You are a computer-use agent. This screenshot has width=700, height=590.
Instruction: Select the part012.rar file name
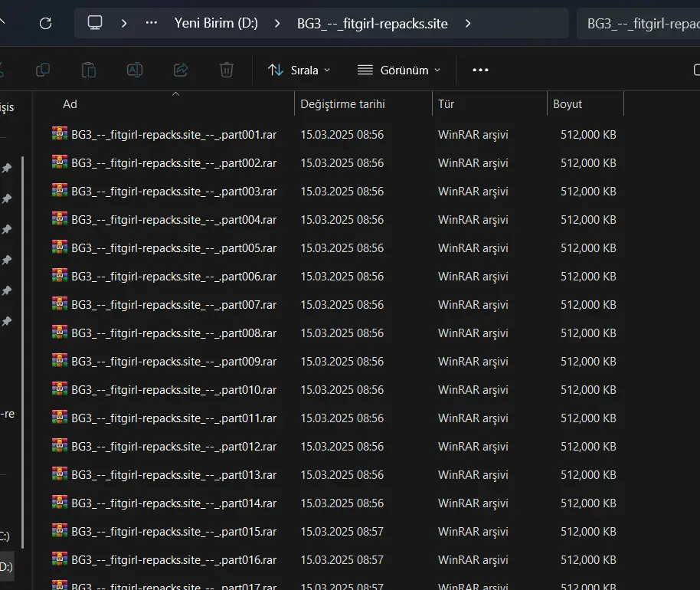point(174,447)
